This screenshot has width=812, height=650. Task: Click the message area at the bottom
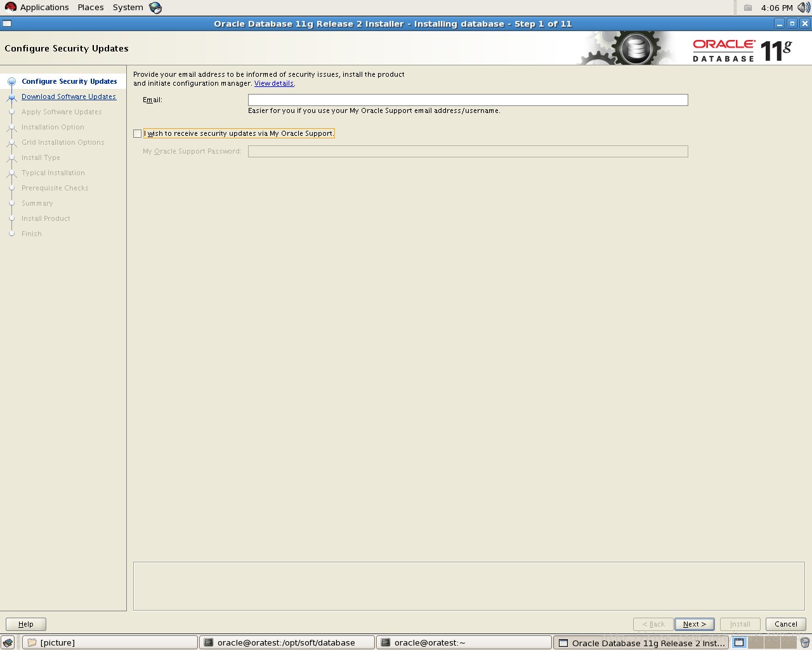click(469, 586)
